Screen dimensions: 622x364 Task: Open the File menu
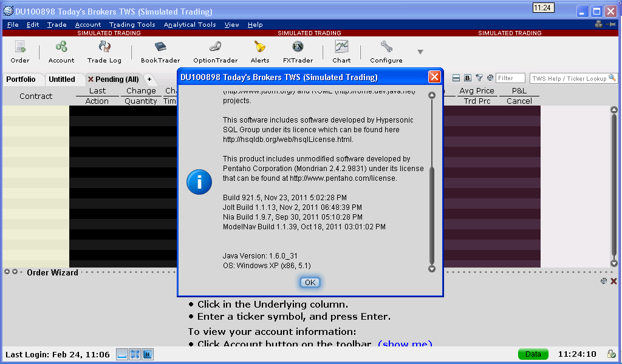pyautogui.click(x=13, y=24)
